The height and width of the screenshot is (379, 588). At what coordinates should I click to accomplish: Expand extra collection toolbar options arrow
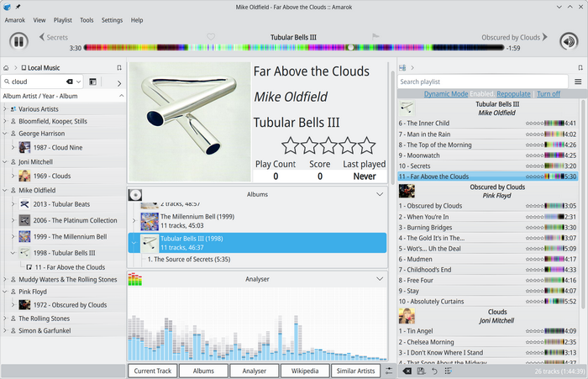(119, 83)
